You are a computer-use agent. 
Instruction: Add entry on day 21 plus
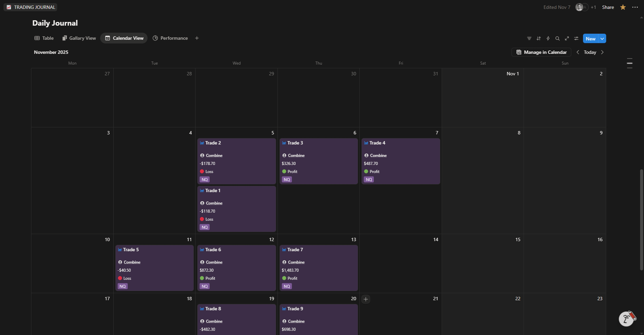click(x=366, y=299)
